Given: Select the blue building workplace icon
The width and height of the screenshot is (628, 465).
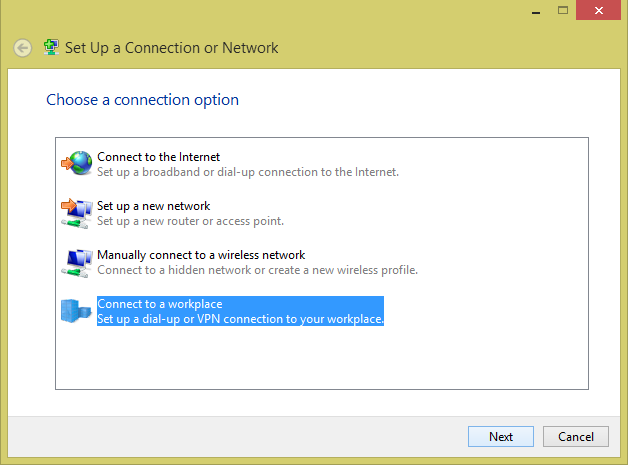Looking at the screenshot, I should pyautogui.click(x=76, y=311).
